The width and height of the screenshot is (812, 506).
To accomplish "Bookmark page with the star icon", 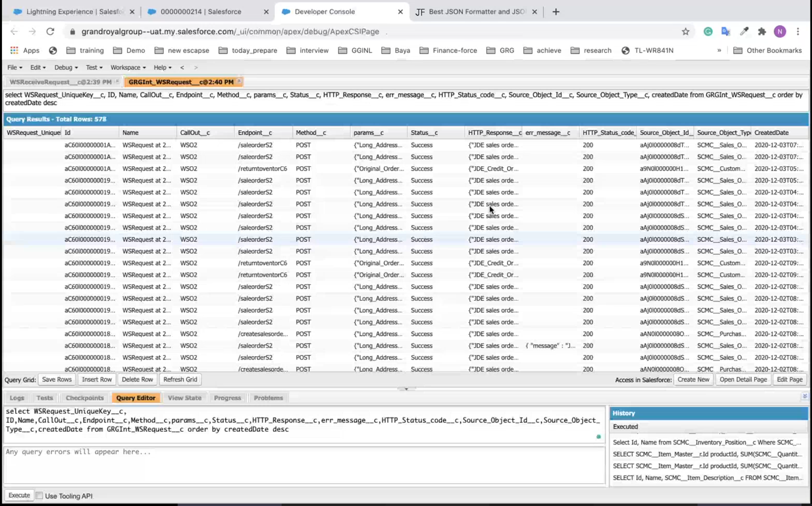I will click(x=685, y=31).
